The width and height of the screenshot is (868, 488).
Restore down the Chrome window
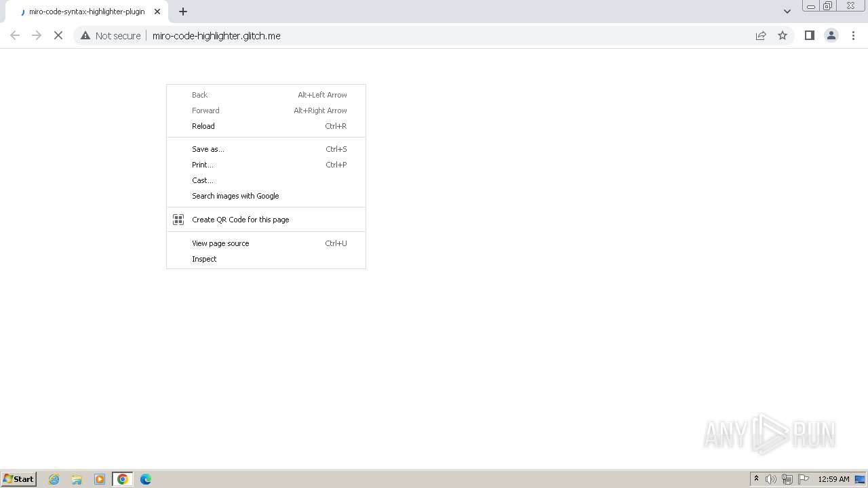pos(828,6)
